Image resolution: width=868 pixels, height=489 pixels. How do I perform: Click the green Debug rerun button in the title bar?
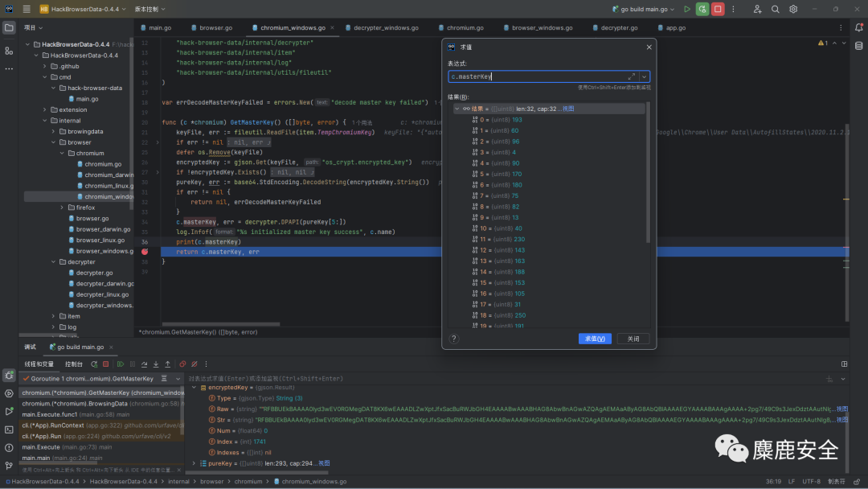click(x=702, y=9)
